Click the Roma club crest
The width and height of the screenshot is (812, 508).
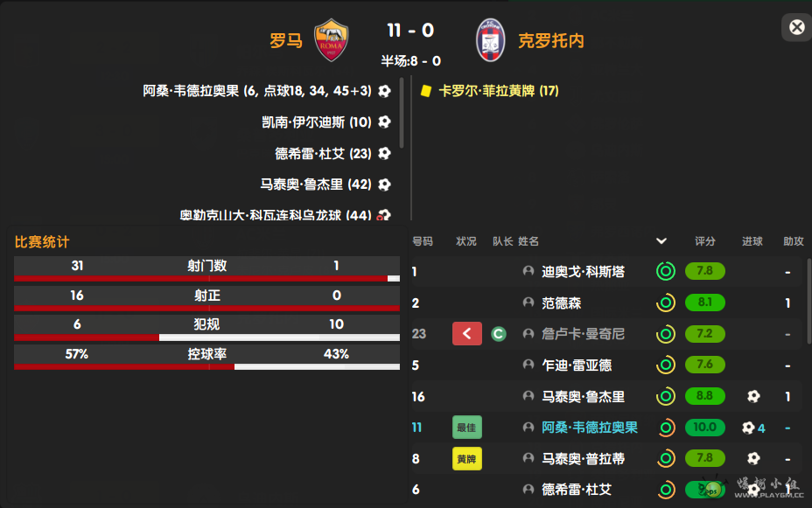(332, 39)
